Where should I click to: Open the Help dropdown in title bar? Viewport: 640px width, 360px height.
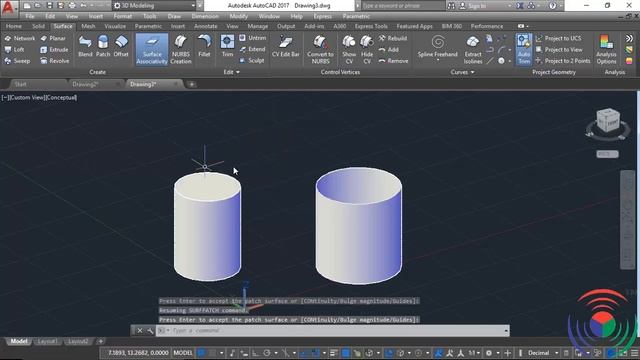[562, 6]
